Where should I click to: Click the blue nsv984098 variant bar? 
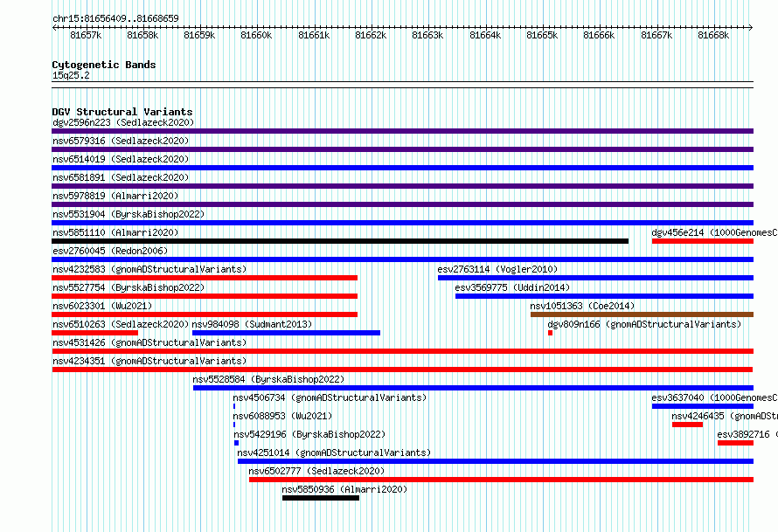(287, 333)
